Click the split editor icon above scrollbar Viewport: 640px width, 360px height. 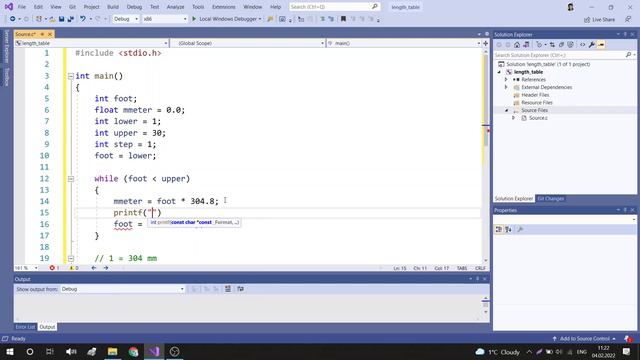point(485,43)
